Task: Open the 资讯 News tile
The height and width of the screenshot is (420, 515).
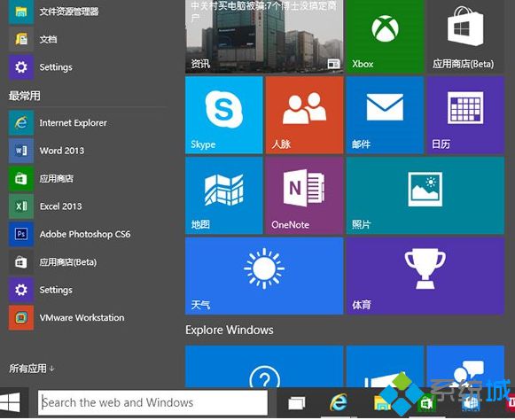Action: [264, 36]
